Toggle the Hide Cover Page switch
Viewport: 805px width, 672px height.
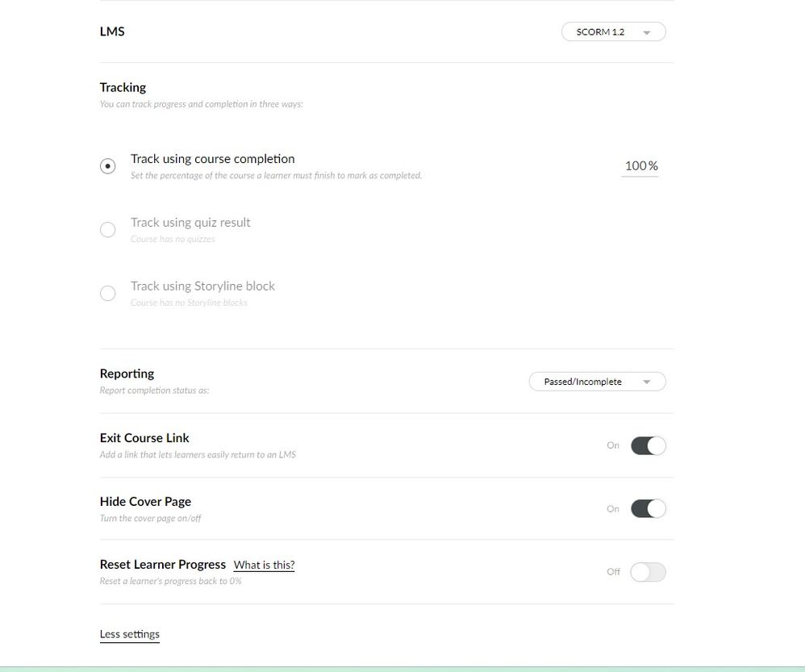pyautogui.click(x=648, y=509)
